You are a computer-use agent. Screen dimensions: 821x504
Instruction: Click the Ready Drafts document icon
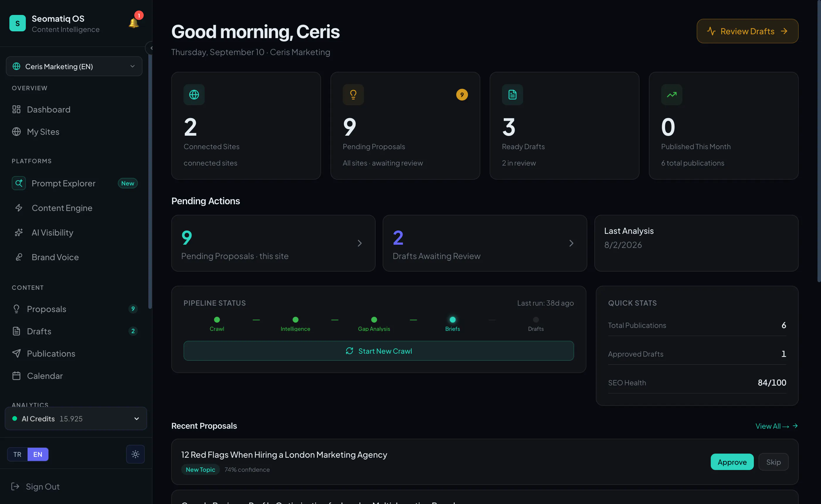(513, 95)
